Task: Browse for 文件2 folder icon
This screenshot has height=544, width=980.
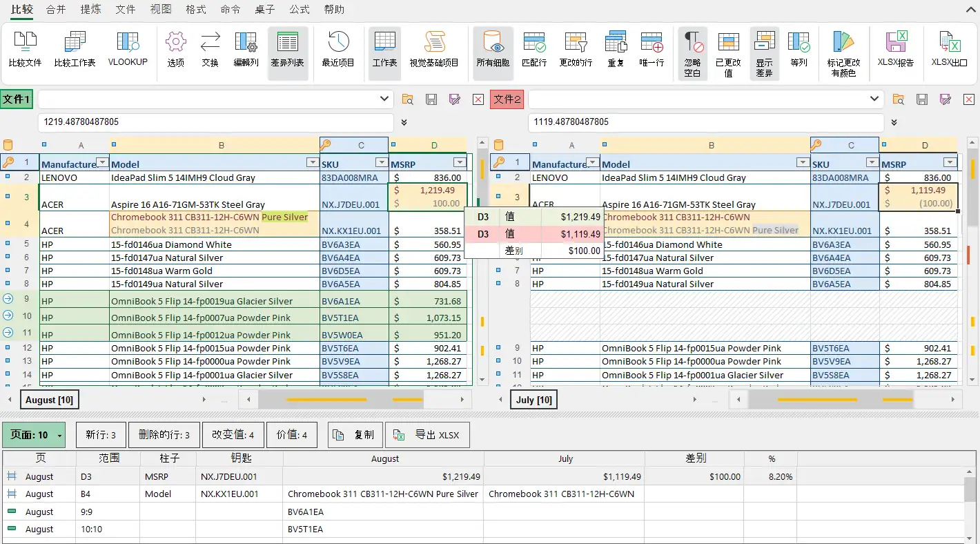Action: tap(899, 99)
